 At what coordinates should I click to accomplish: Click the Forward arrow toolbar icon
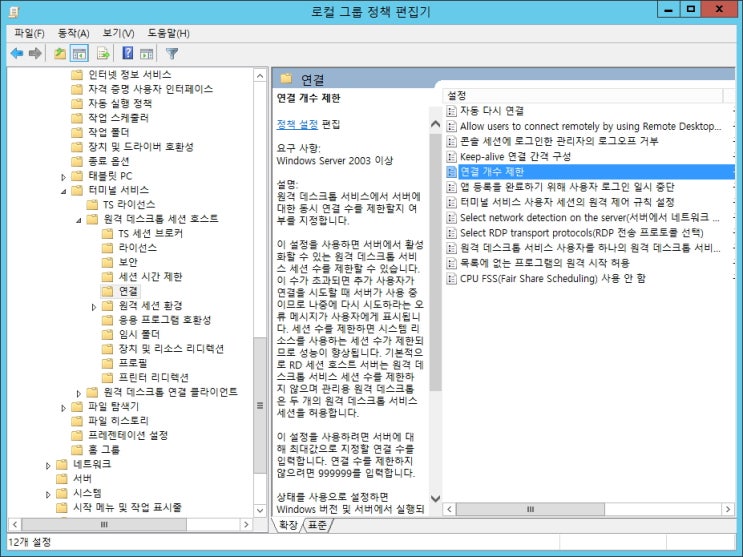pos(35,53)
